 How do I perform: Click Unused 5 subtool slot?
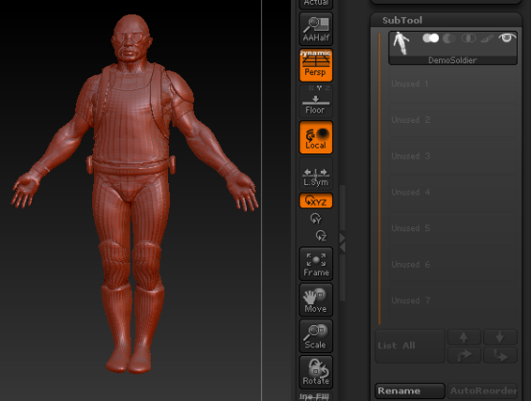452,228
